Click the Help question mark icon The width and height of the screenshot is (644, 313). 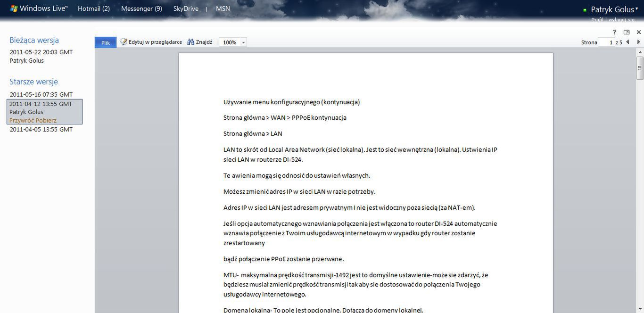pyautogui.click(x=614, y=32)
